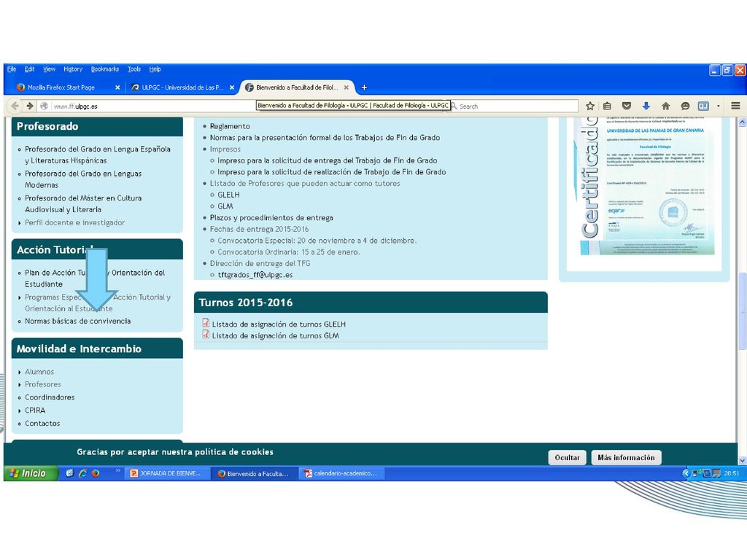Bookmark this page with the star icon
The image size is (747, 560).
(x=589, y=106)
